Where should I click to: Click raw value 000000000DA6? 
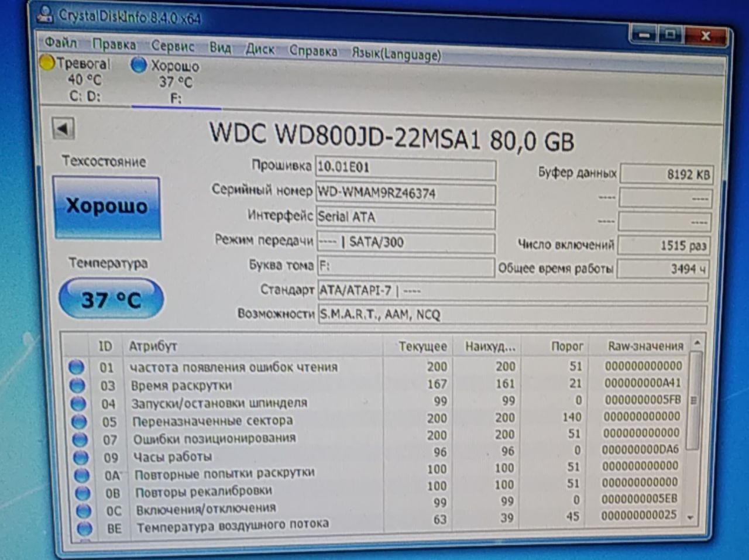tap(640, 449)
